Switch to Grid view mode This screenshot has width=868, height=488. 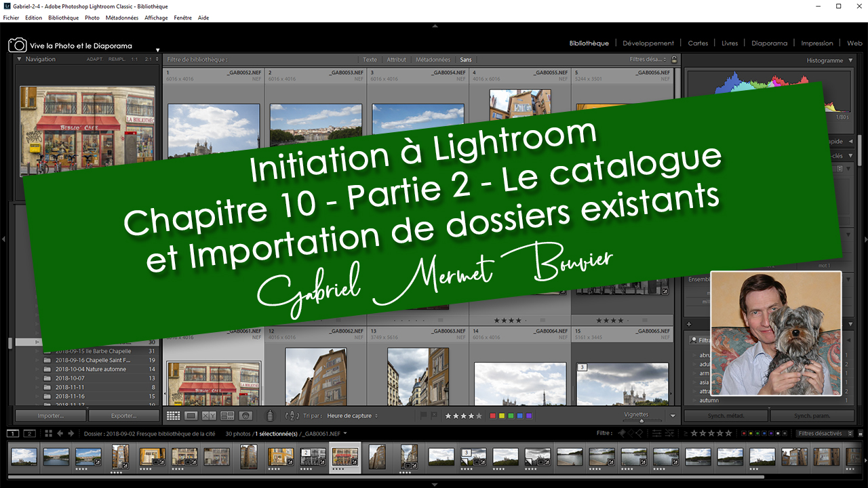[x=174, y=415]
